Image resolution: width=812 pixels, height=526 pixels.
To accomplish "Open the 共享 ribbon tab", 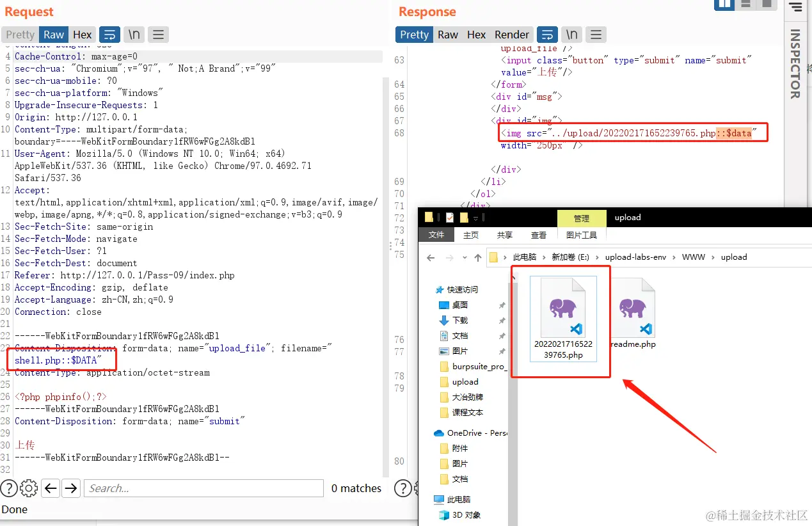I will click(505, 235).
